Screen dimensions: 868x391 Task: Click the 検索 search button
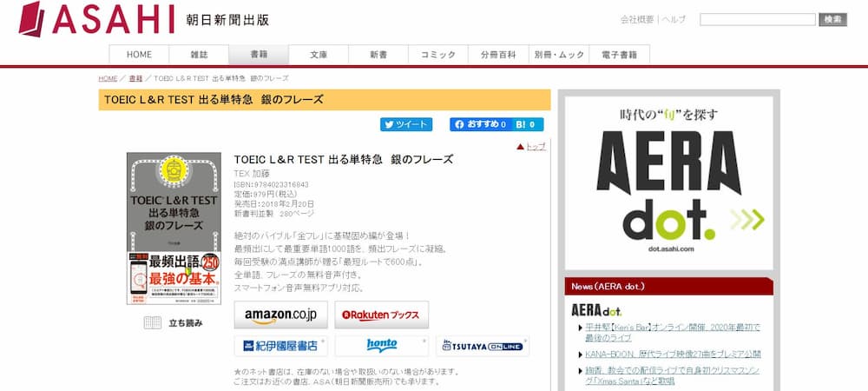pyautogui.click(x=832, y=19)
